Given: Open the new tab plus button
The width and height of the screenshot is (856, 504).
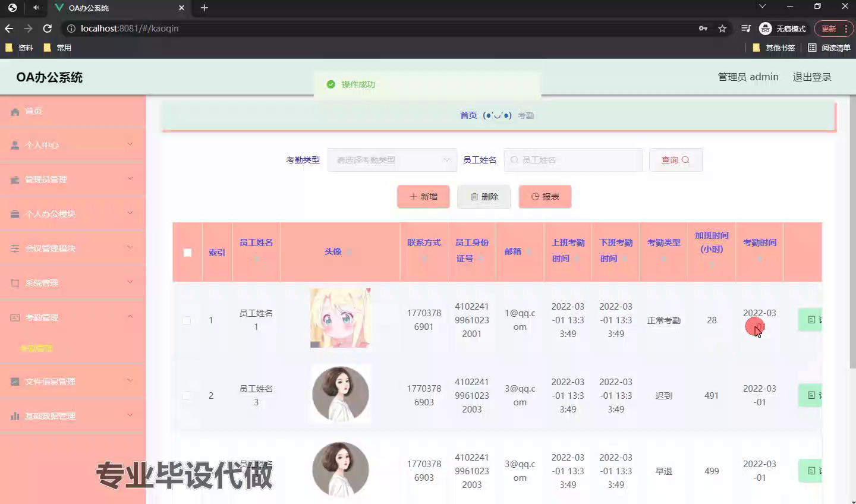Looking at the screenshot, I should pos(204,8).
